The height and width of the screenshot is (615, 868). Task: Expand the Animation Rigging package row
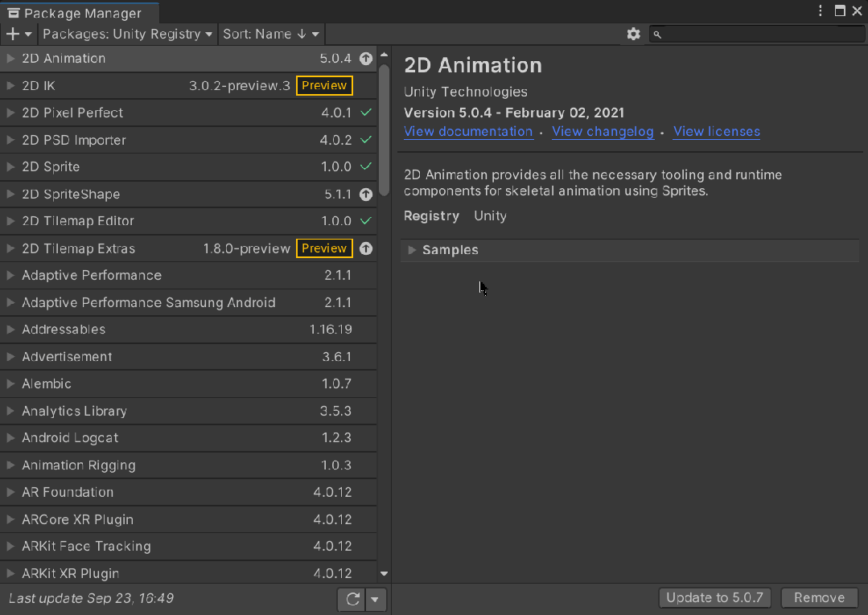pyautogui.click(x=10, y=465)
